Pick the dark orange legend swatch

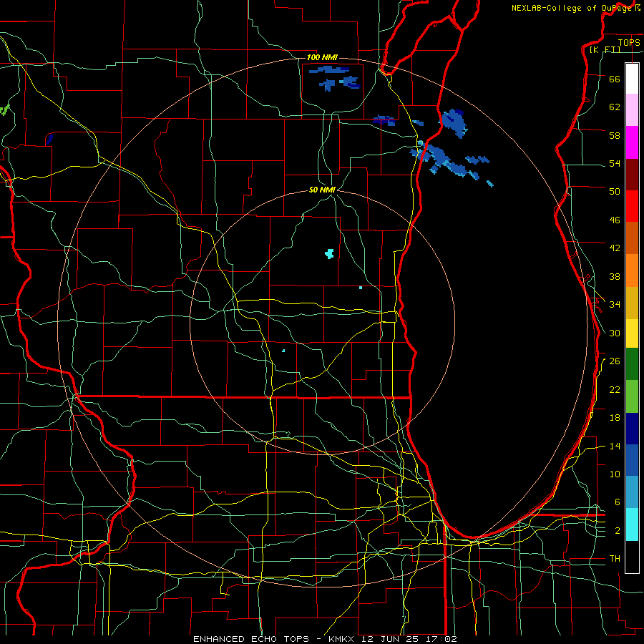pos(632,238)
